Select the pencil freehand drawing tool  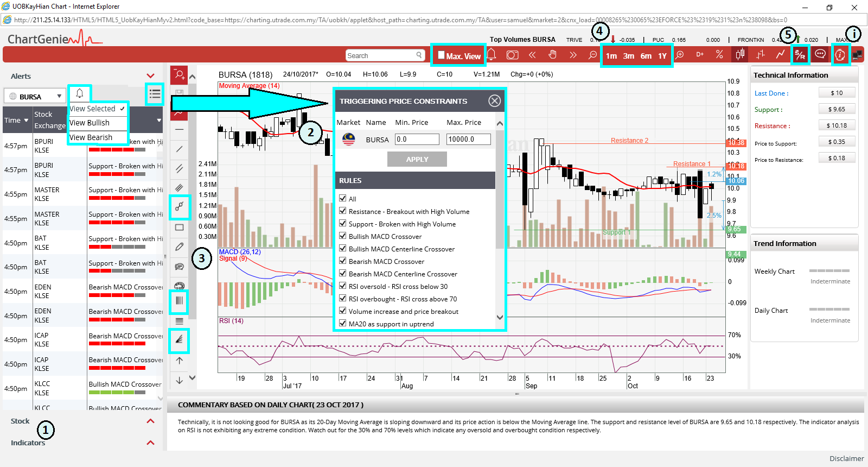179,247
